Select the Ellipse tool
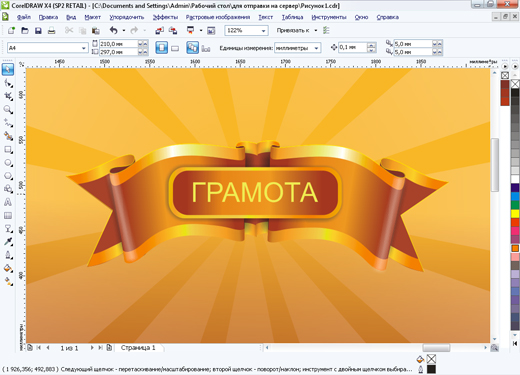Image resolution: width=520 pixels, height=375 pixels. (x=8, y=163)
